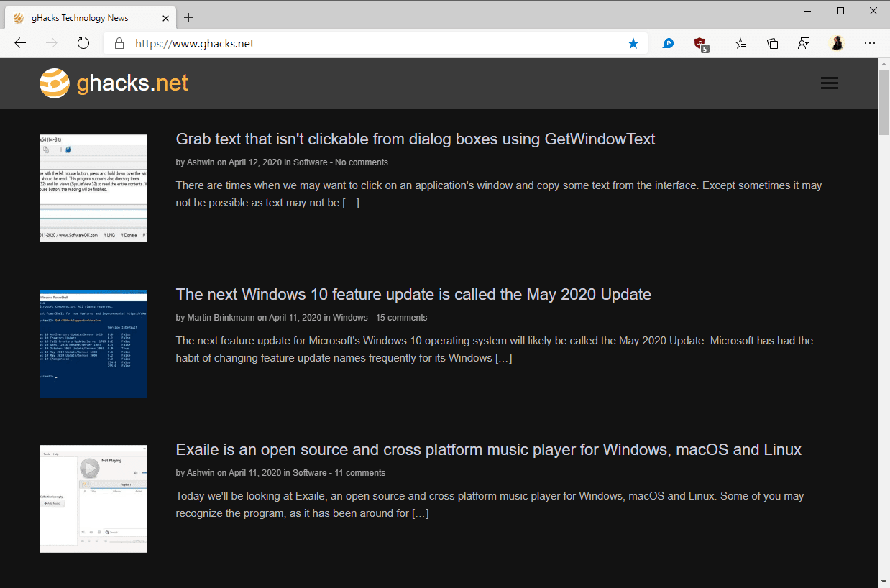Maximize the browser window

point(840,11)
